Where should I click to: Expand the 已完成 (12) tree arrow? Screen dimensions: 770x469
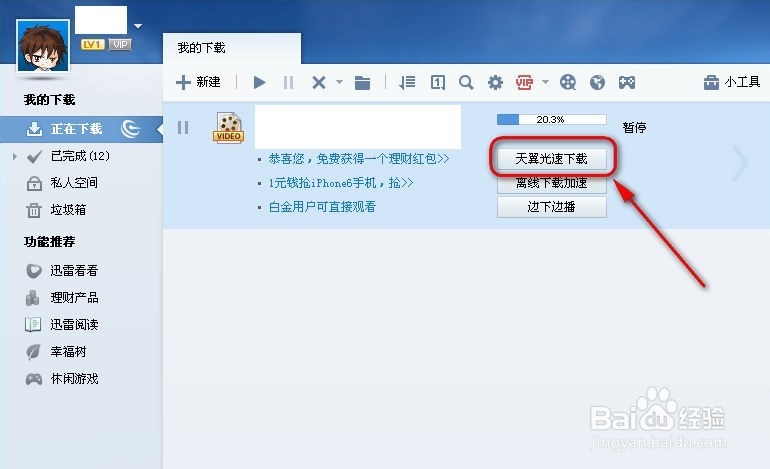pyautogui.click(x=15, y=157)
